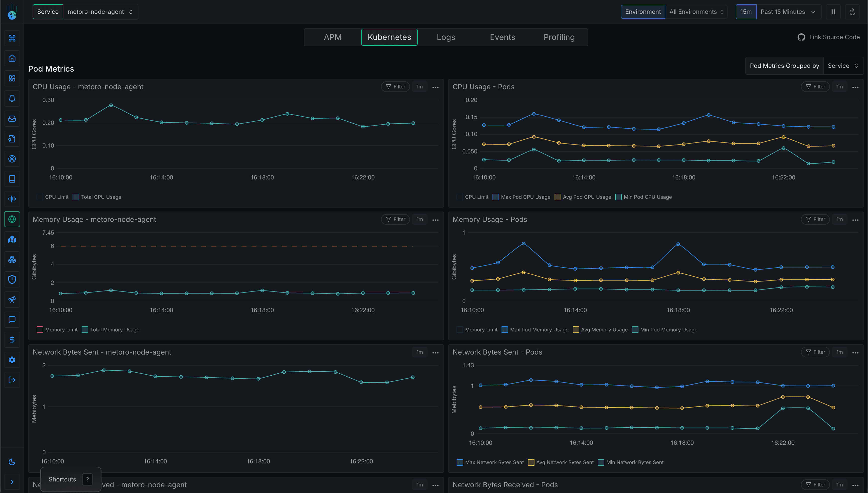This screenshot has height=493, width=868.
Task: Open the settings gear icon
Action: click(x=12, y=360)
